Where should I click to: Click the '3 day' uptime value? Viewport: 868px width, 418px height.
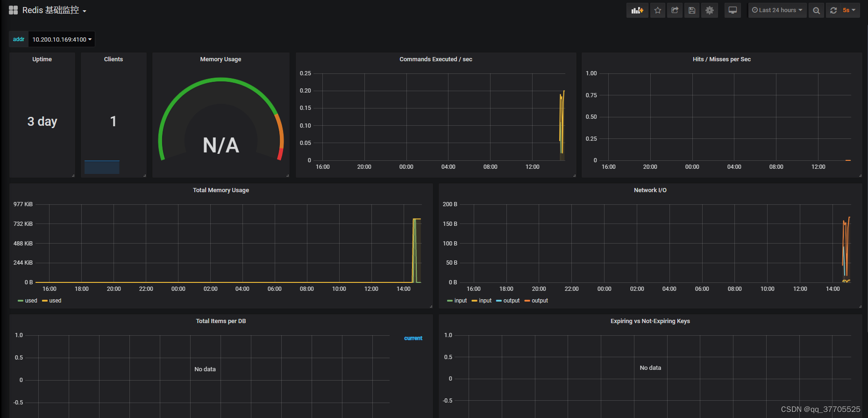pyautogui.click(x=42, y=122)
